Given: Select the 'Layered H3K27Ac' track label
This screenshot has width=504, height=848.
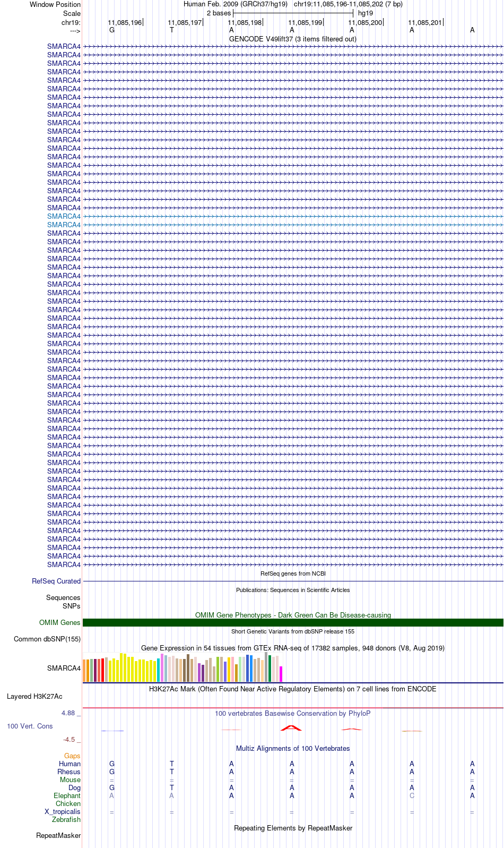Looking at the screenshot, I should coord(34,697).
